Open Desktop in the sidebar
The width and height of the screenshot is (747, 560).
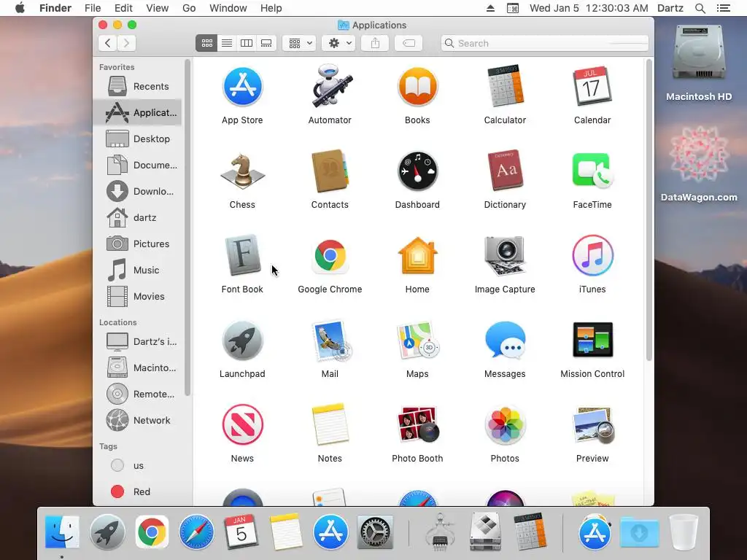tap(138, 139)
